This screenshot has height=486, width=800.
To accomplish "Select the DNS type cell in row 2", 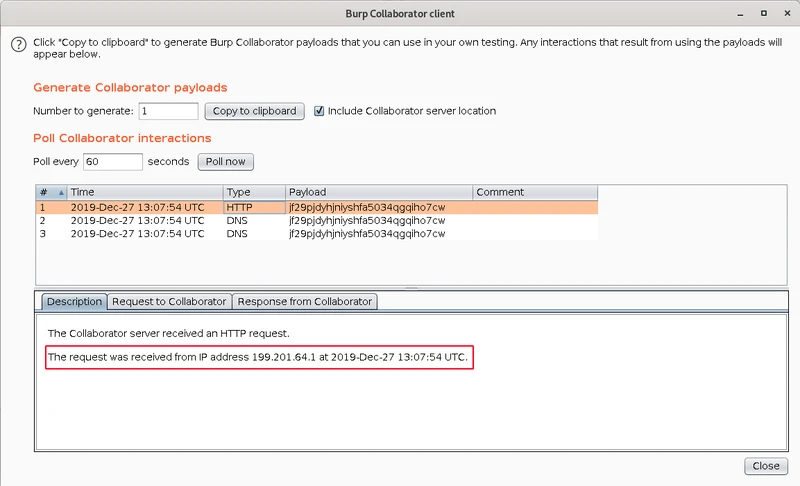I will (254, 221).
